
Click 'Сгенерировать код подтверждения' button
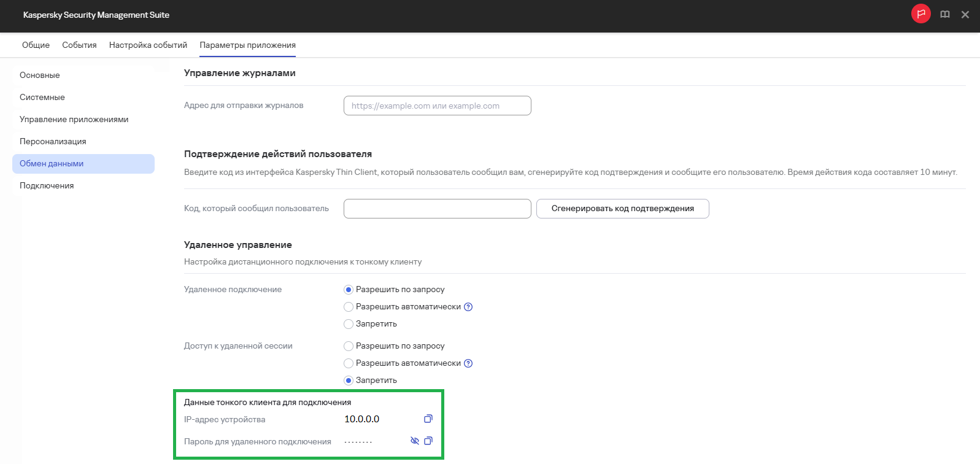[622, 209]
